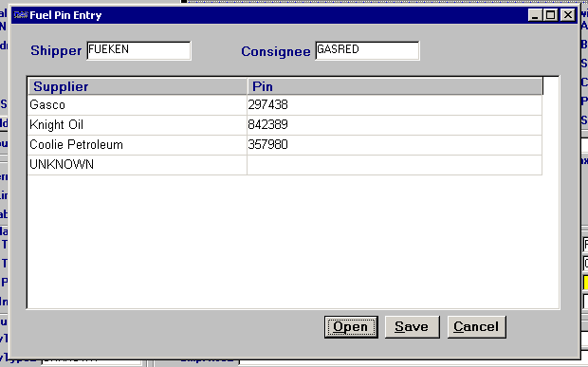Click the Pin column header
The width and height of the screenshot is (588, 367).
point(395,86)
